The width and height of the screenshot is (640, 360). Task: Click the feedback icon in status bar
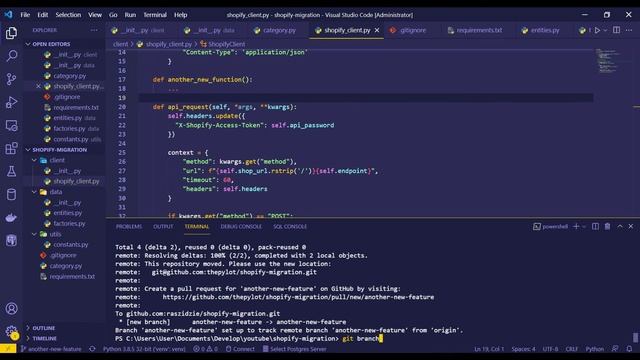click(615, 349)
